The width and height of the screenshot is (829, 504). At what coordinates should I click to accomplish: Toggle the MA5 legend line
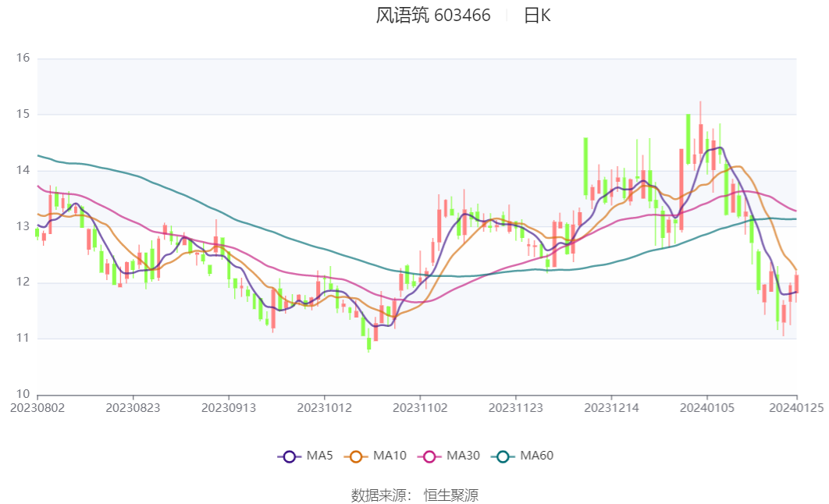(305, 456)
